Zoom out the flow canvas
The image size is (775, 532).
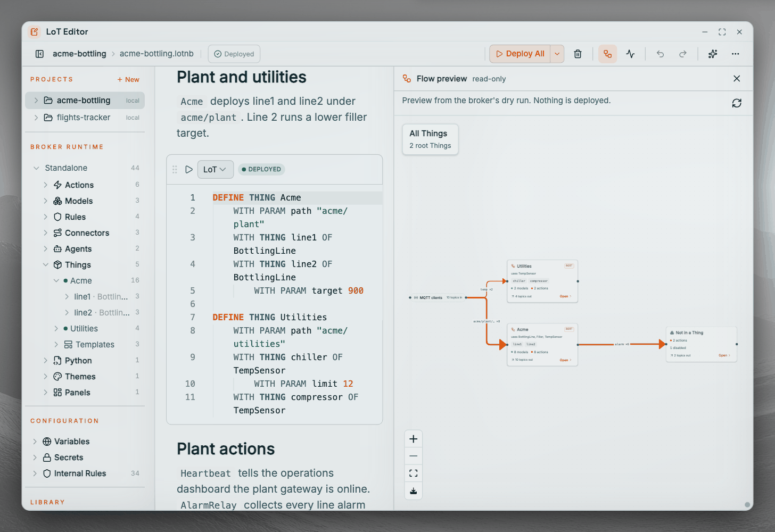pos(413,456)
